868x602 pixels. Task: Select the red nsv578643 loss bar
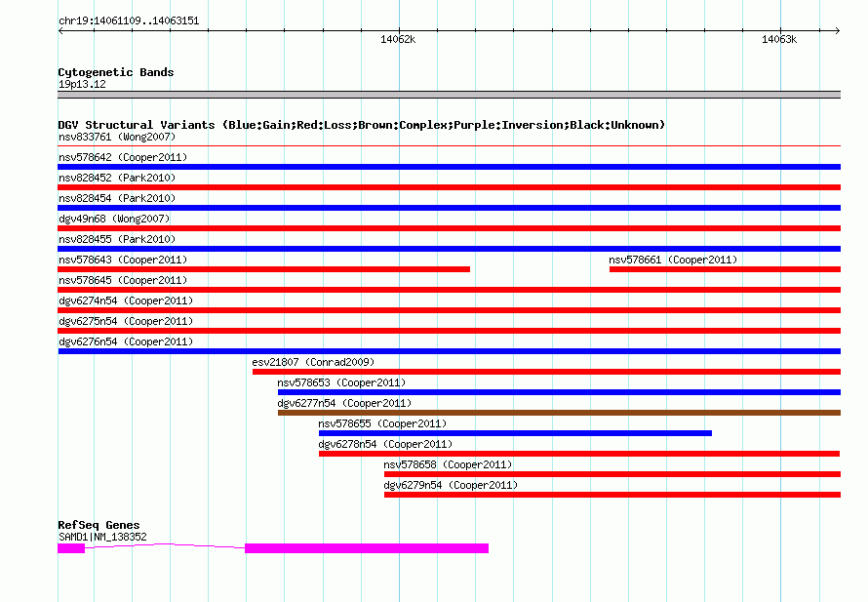click(x=264, y=269)
